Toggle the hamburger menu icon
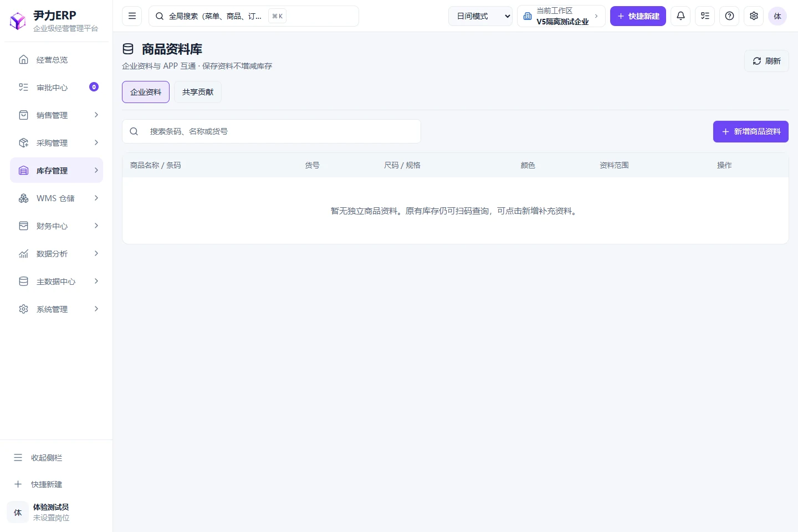Image resolution: width=798 pixels, height=532 pixels. tap(132, 16)
